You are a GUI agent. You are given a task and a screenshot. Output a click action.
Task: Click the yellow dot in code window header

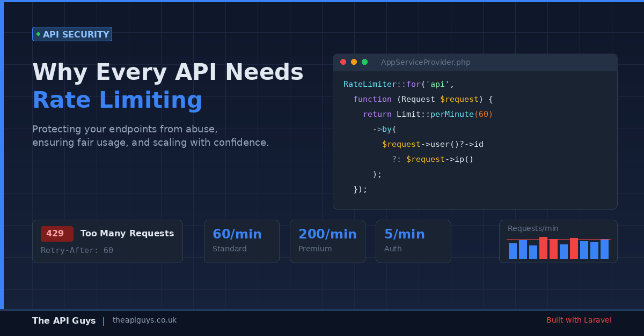point(354,62)
